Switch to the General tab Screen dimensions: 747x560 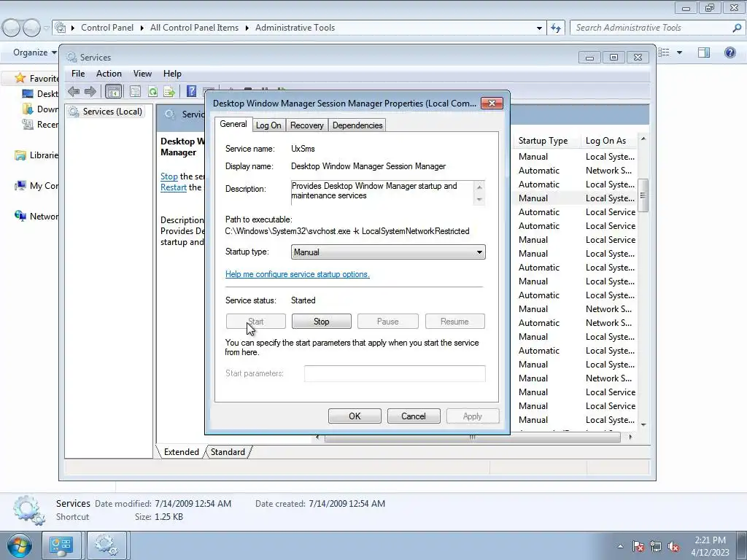click(233, 124)
